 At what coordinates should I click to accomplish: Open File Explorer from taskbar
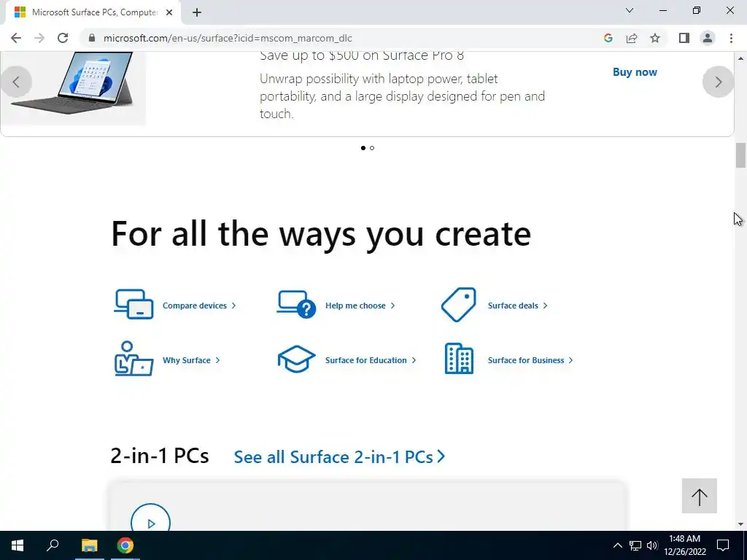89,545
